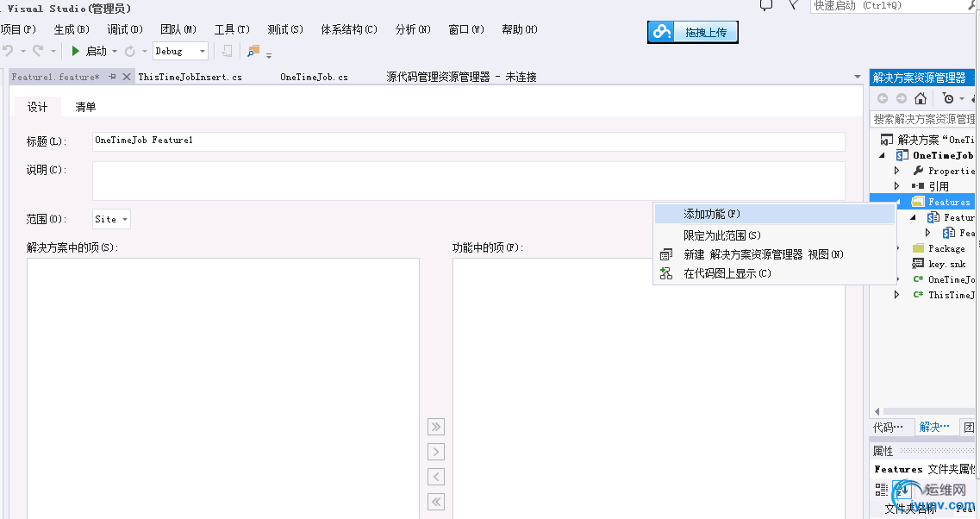Collapse the OneTimeJob project node
Image resolution: width=980 pixels, height=519 pixels.
coord(883,155)
